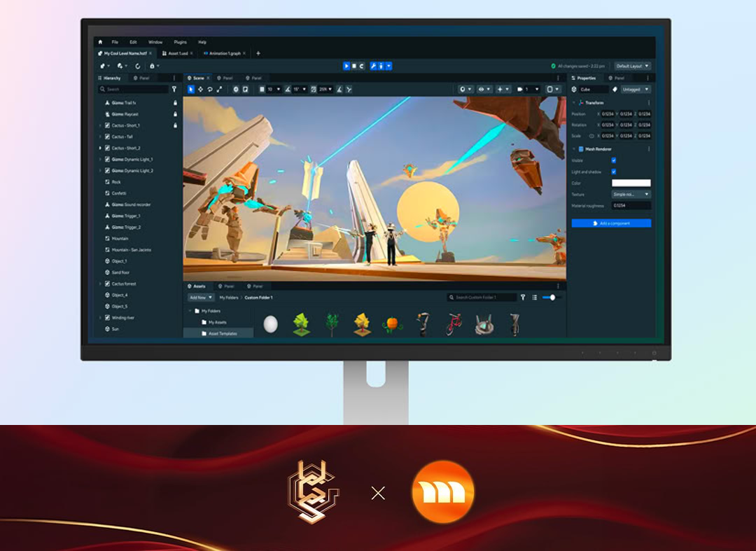Click the Play button in top toolbar
The image size is (756, 551).
(x=346, y=66)
